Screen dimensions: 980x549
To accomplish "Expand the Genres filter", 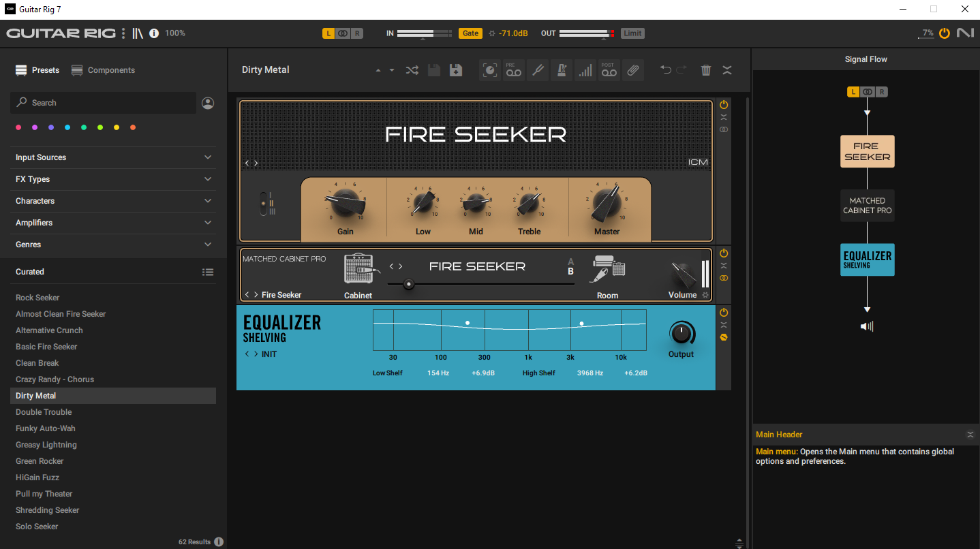I will pyautogui.click(x=114, y=245).
